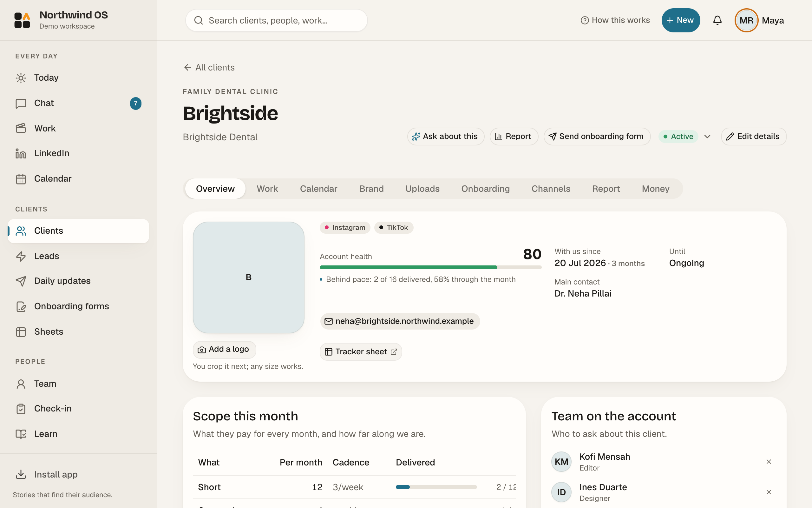Image resolution: width=812 pixels, height=508 pixels.
Task: Click Edit details button
Action: (x=754, y=137)
